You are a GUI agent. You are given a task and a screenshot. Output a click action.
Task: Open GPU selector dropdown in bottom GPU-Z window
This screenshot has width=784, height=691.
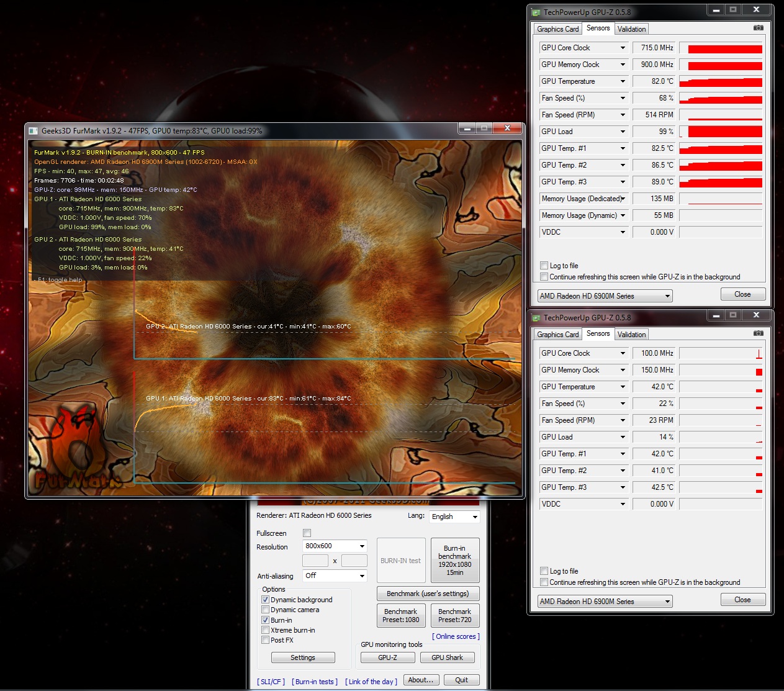(605, 602)
